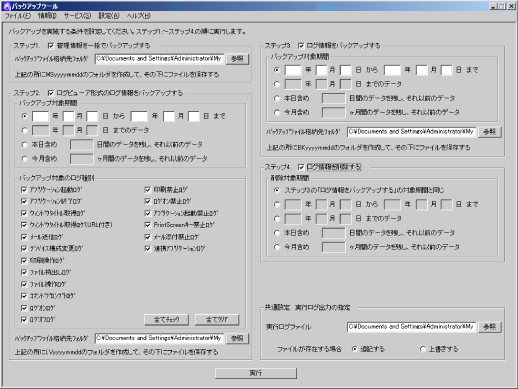Select Step 3 今月含め radio button

(x=277, y=112)
